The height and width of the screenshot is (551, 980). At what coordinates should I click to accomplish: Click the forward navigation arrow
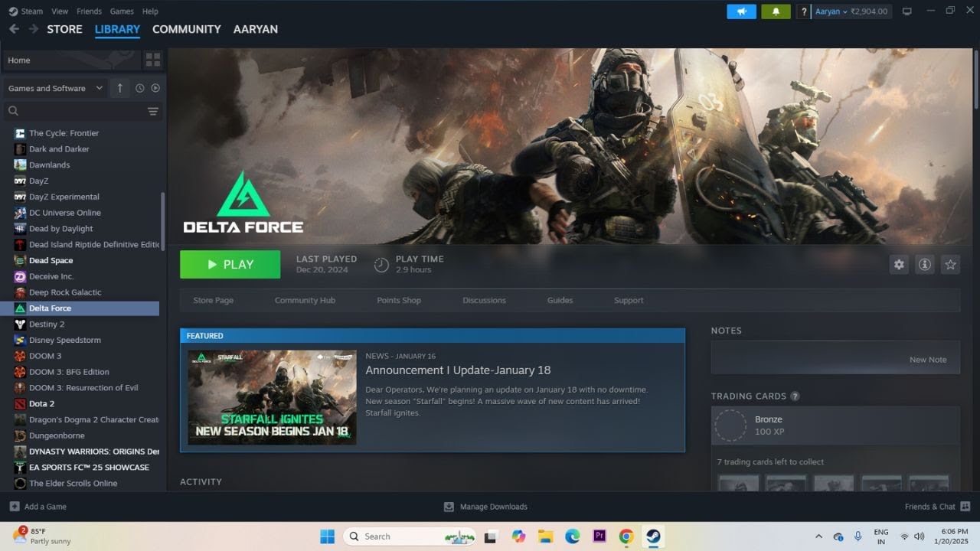pos(33,29)
